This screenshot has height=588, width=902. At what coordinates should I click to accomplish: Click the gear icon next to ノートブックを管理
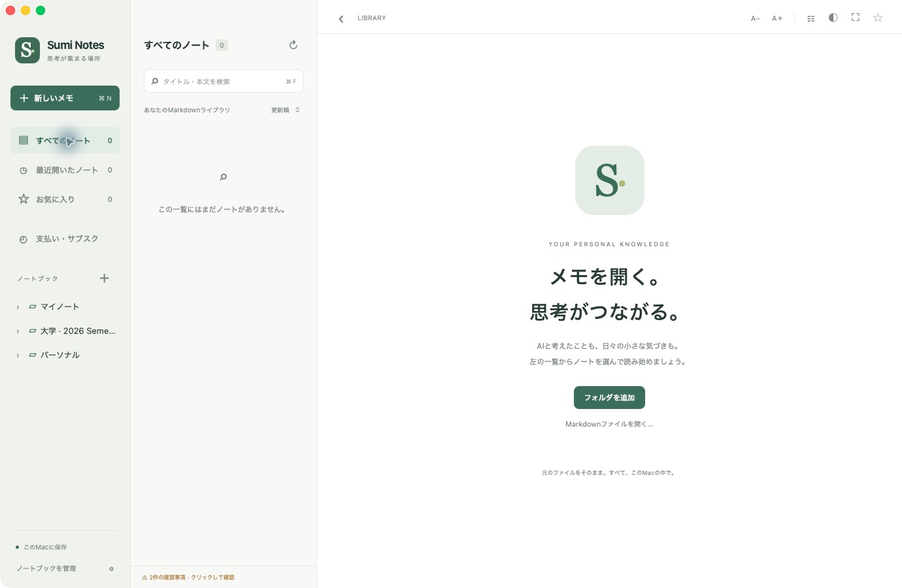111,568
